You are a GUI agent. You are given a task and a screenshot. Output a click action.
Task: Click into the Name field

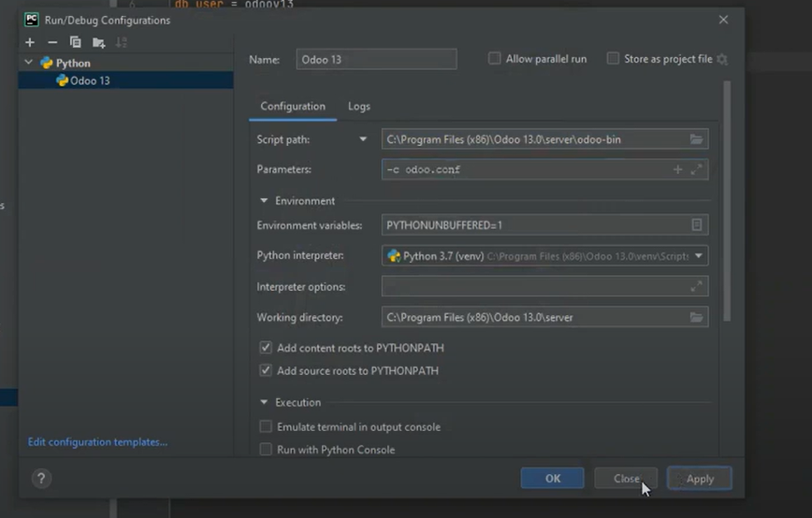[376, 59]
